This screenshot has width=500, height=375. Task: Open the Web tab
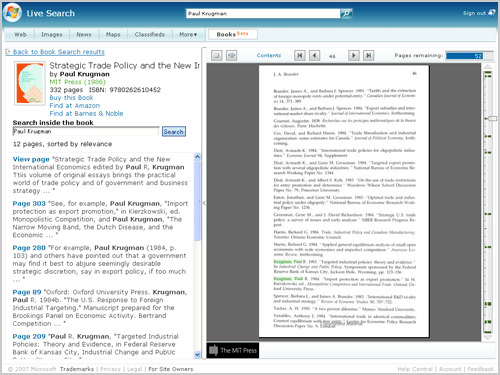tap(20, 34)
